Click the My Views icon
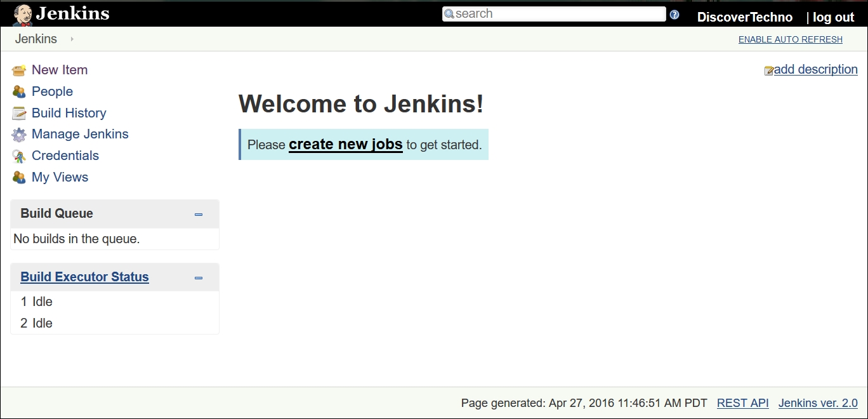Image resolution: width=868 pixels, height=419 pixels. click(x=19, y=178)
